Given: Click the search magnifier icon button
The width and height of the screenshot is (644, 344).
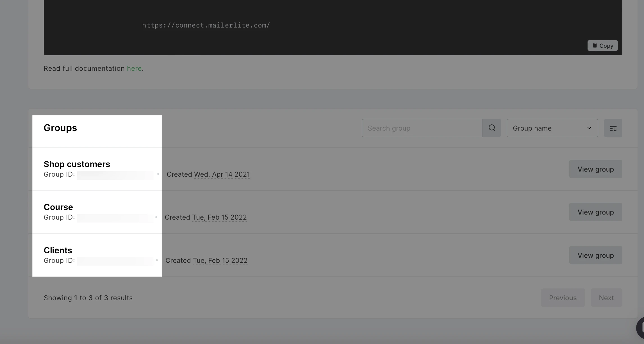Looking at the screenshot, I should (491, 128).
